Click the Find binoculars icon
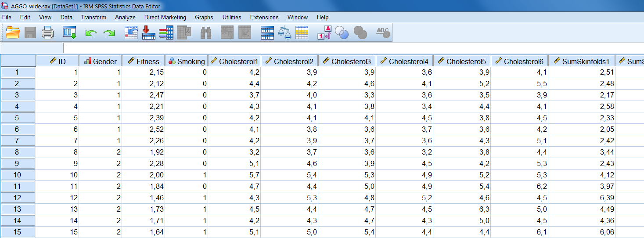644x238 pixels. click(x=206, y=33)
